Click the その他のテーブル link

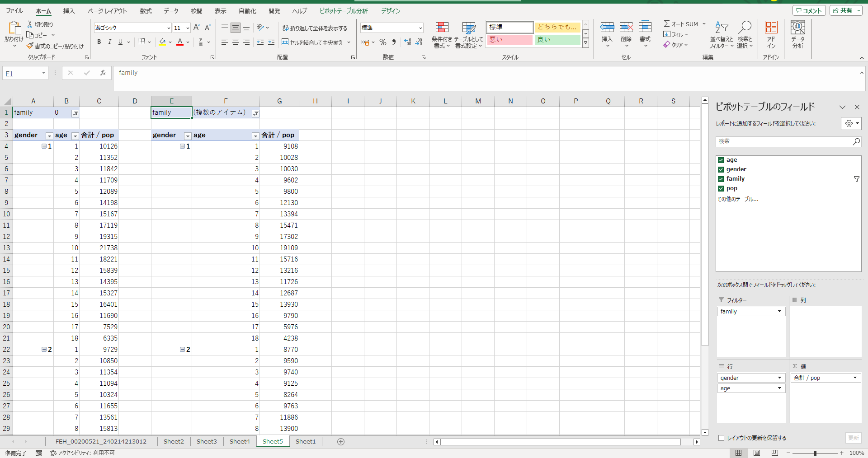(738, 199)
